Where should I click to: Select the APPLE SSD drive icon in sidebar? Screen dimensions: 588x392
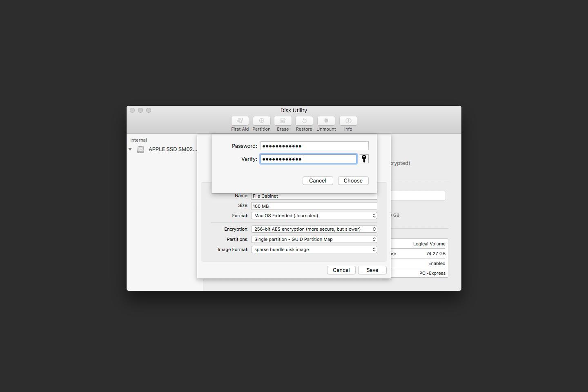[140, 149]
